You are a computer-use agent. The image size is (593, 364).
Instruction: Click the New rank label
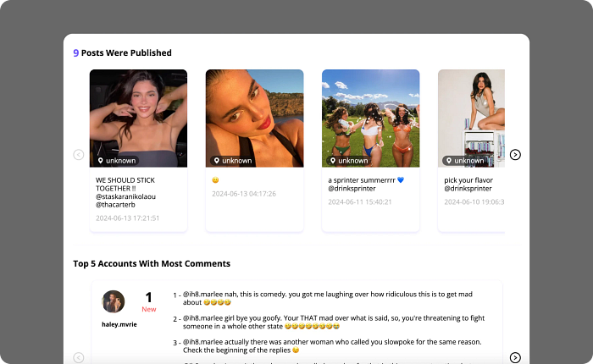click(x=149, y=309)
